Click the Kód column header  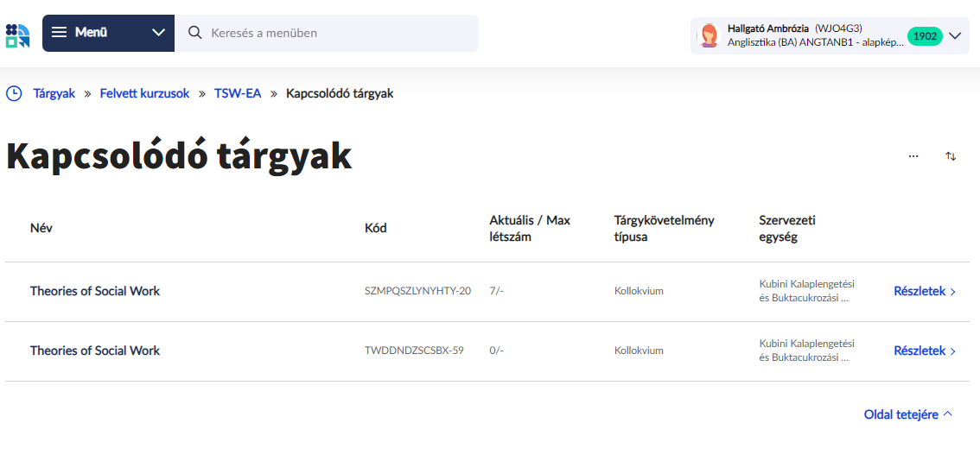(x=376, y=228)
